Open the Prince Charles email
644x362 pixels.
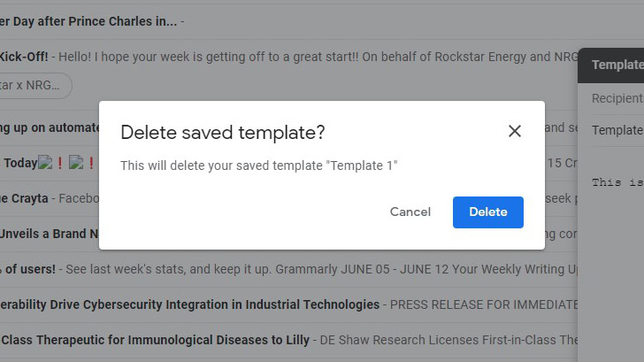[x=88, y=20]
